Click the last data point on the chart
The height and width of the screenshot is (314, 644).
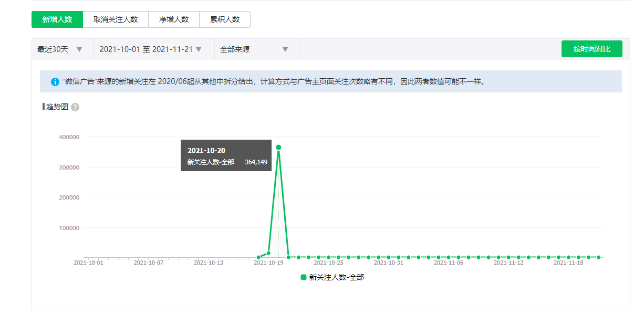pyautogui.click(x=598, y=257)
